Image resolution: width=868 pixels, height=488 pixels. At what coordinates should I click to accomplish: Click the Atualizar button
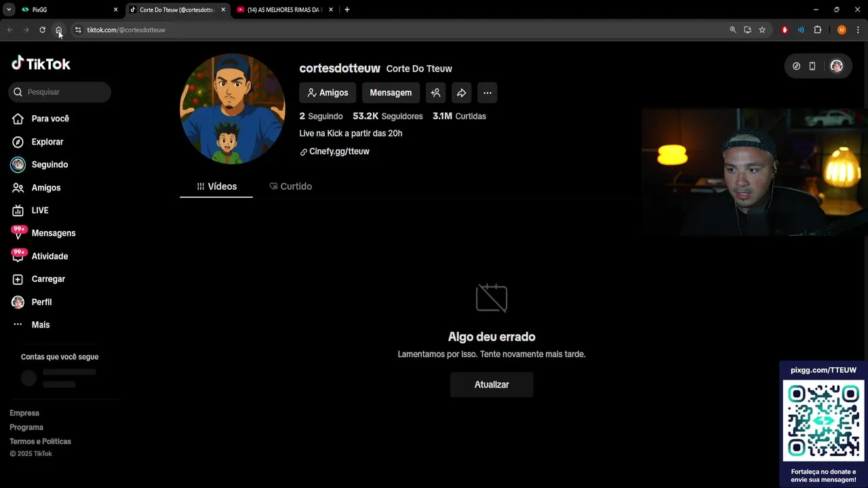click(x=492, y=384)
